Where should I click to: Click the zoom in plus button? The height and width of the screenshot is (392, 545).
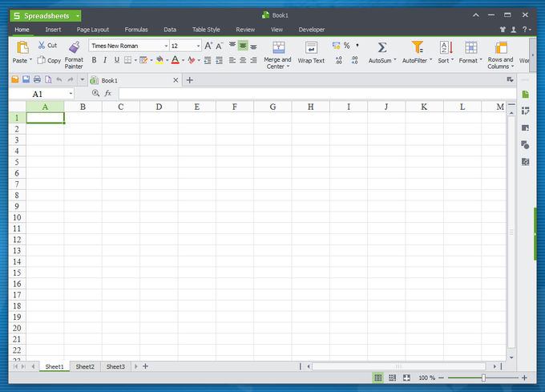tap(524, 378)
